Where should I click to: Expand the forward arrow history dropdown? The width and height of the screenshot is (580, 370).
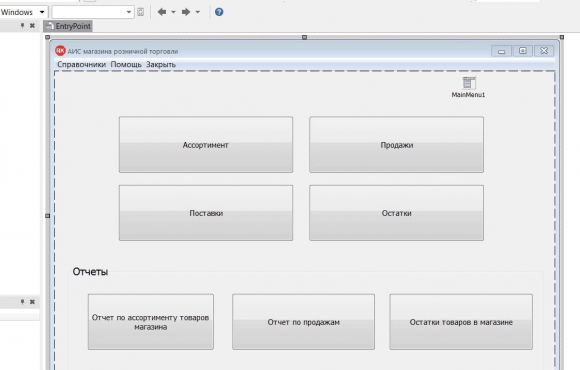click(198, 12)
